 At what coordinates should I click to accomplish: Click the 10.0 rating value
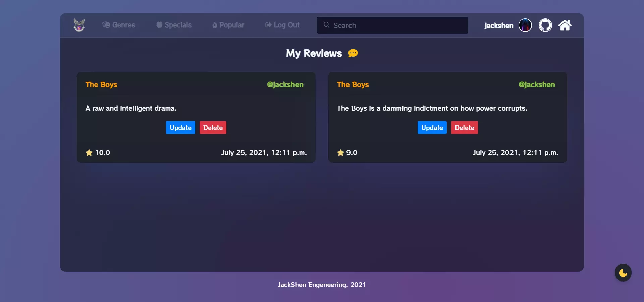(x=103, y=153)
